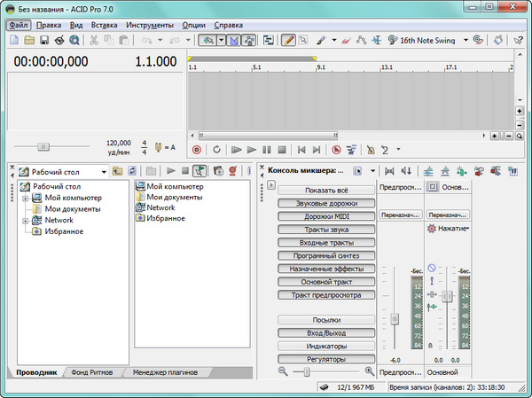Expand the Мой компьютер tree node

click(25, 198)
